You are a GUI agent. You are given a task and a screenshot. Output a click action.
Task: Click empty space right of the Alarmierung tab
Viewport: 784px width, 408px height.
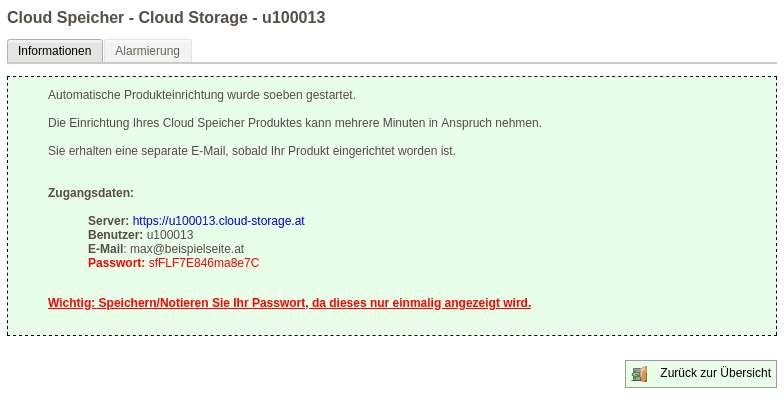click(x=480, y=51)
